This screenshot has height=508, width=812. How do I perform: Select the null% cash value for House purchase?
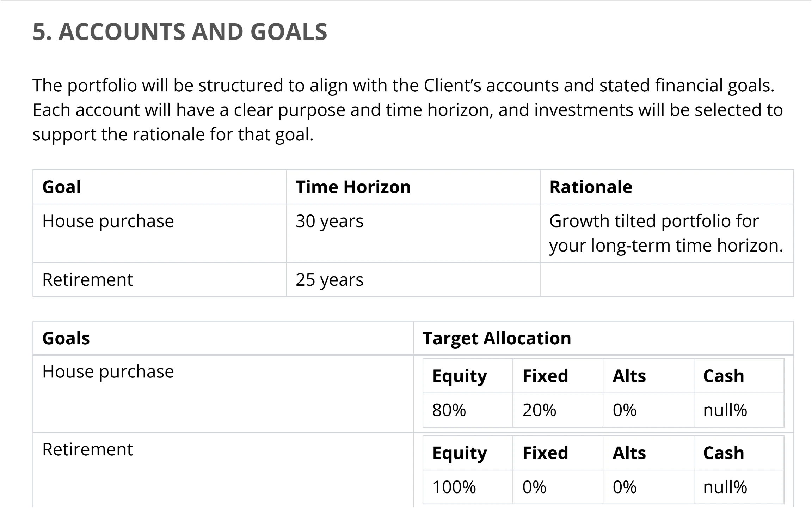click(725, 410)
